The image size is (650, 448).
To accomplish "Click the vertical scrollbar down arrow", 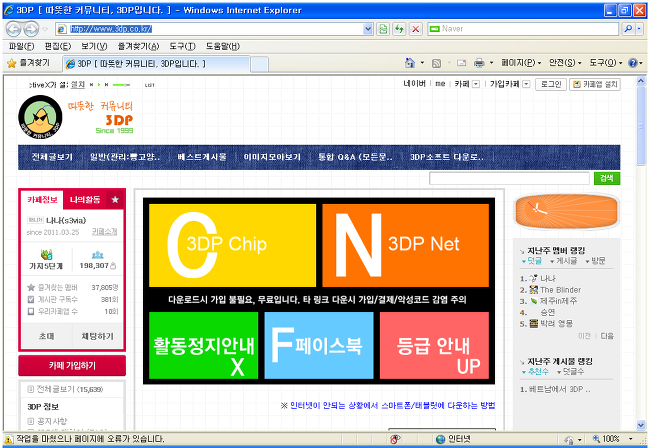I will 641,425.
